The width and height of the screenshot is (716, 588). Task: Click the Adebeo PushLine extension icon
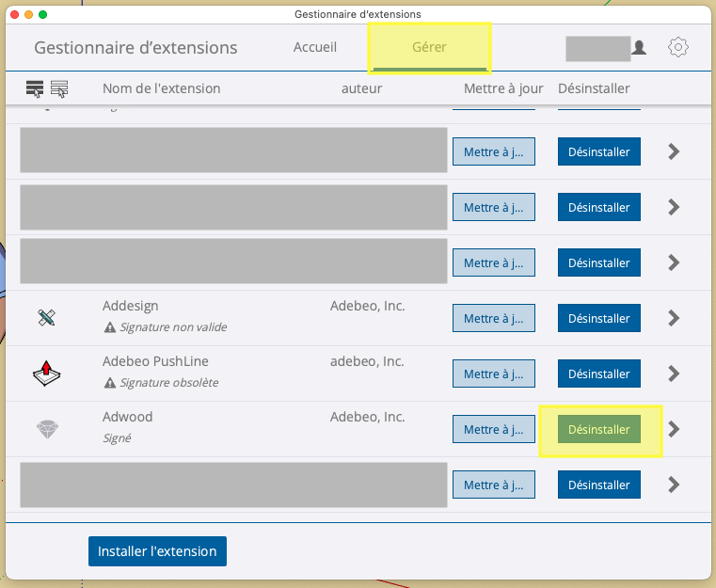[x=47, y=373]
